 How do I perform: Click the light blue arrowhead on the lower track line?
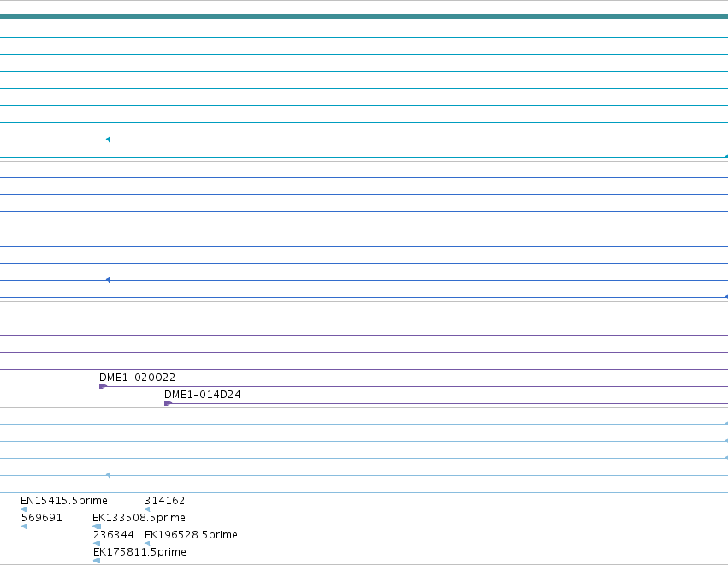[x=108, y=475]
